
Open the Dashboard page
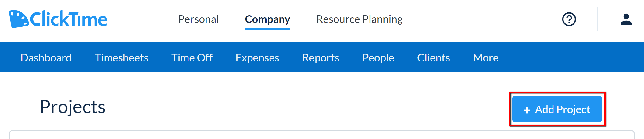46,57
